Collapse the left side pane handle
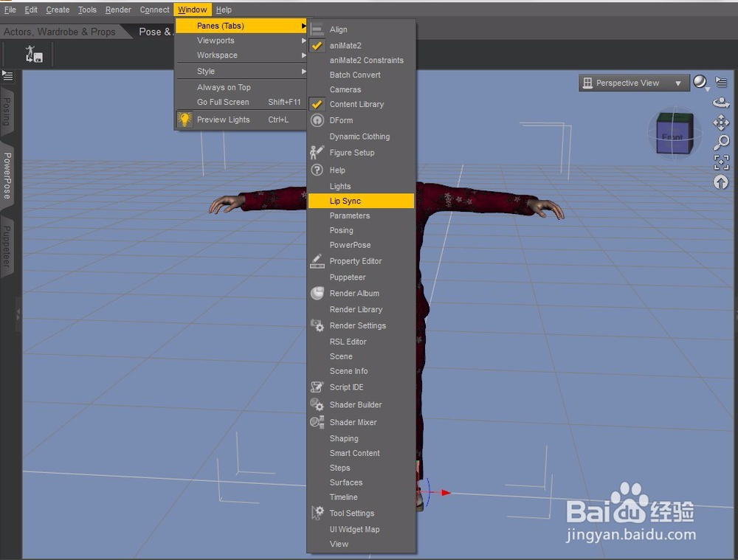Screen dimensions: 738x560 tap(18, 314)
